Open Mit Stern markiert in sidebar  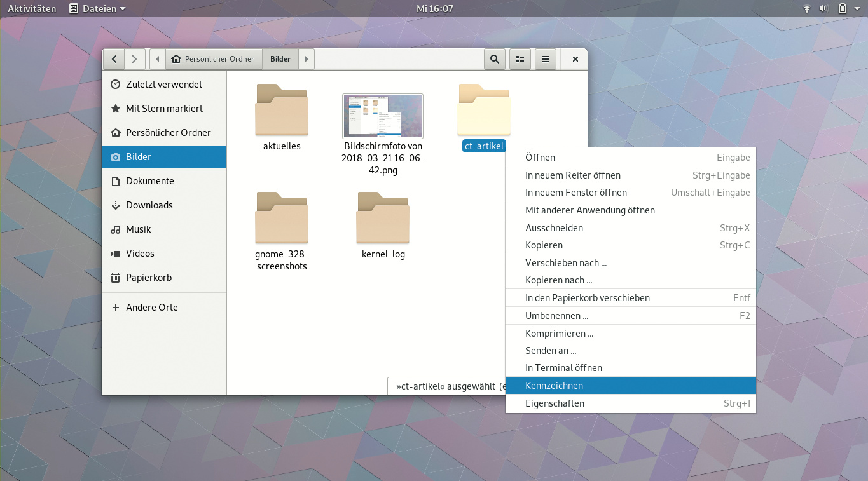(x=164, y=109)
